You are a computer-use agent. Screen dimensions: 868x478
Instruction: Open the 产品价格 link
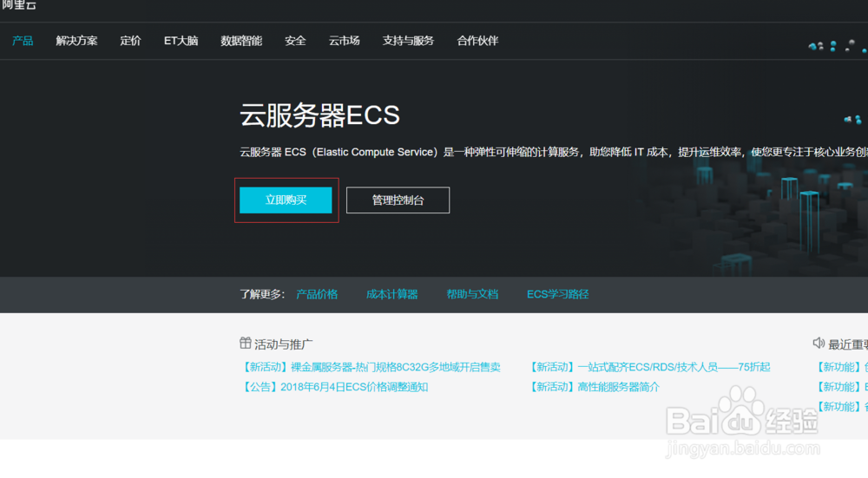[x=317, y=294]
